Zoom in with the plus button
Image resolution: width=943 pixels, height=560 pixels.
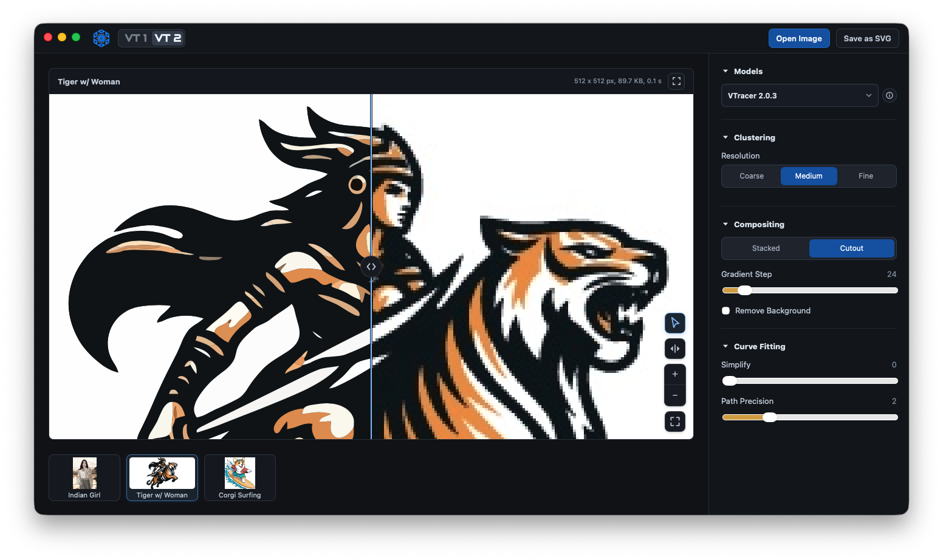point(674,374)
